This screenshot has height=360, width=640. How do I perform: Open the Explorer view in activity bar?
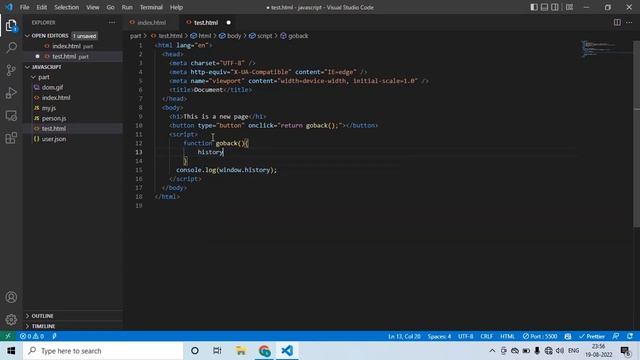click(x=11, y=25)
